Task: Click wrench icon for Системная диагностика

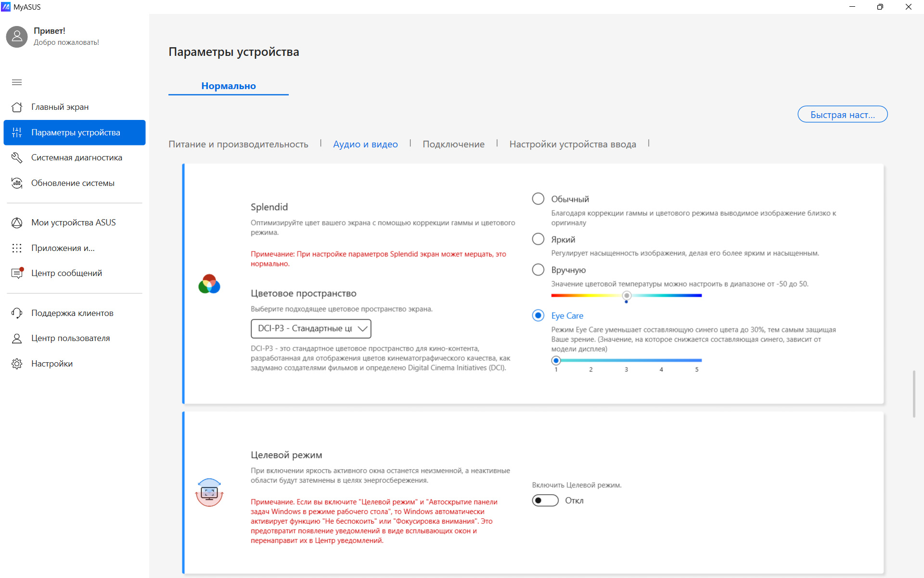Action: (x=17, y=158)
